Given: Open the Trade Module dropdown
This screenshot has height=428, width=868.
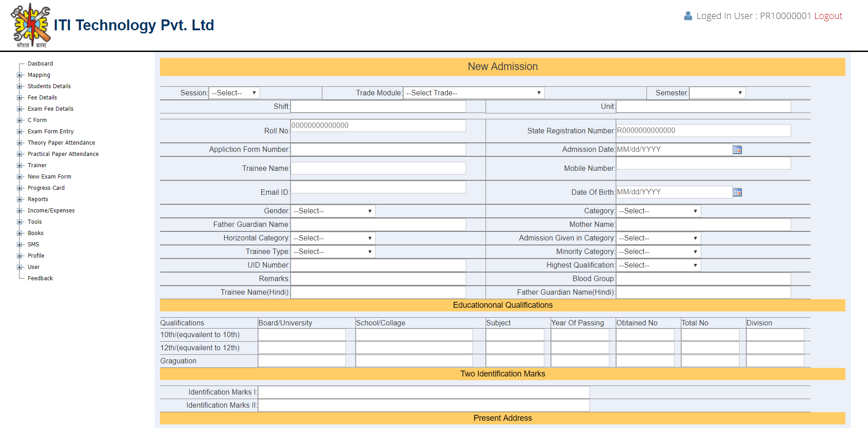Looking at the screenshot, I should [x=473, y=93].
